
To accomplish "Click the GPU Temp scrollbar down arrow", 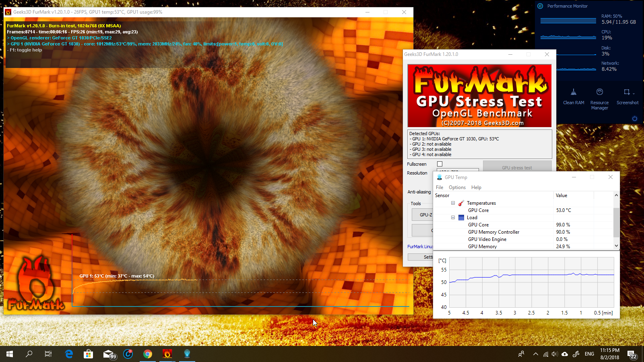I will 616,246.
